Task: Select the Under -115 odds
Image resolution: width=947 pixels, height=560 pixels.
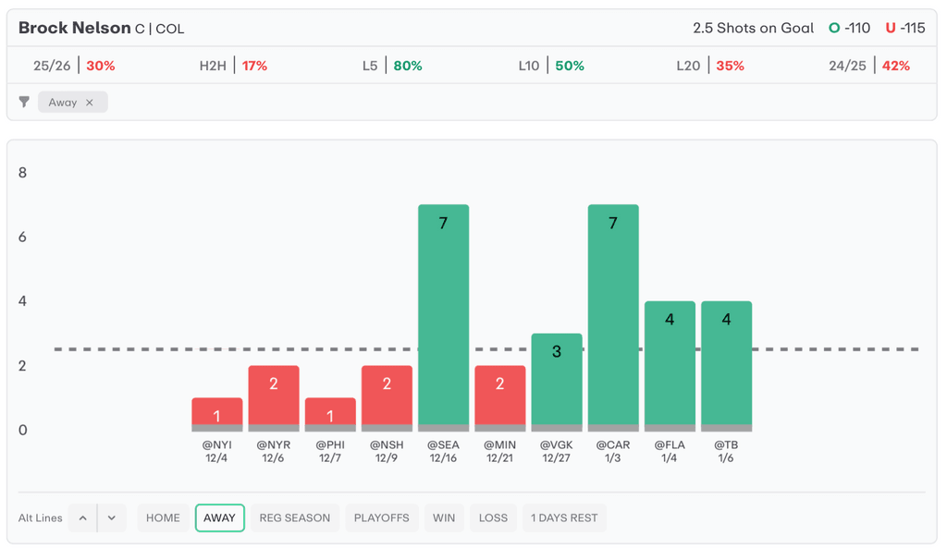Action: (905, 29)
